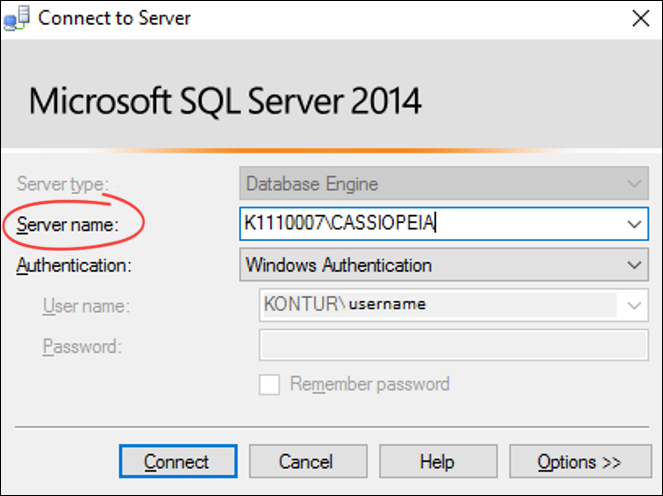This screenshot has width=663, height=496.
Task: Click the circled Server name label
Action: click(x=67, y=225)
